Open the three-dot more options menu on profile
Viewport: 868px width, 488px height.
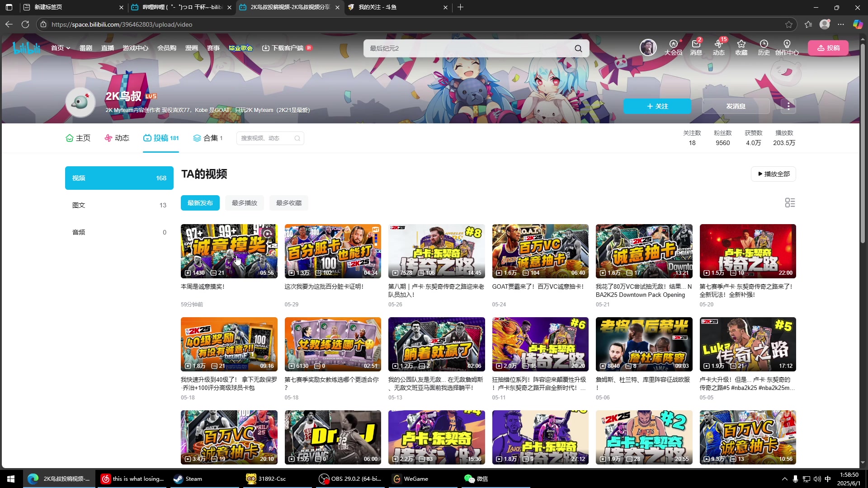coord(788,106)
